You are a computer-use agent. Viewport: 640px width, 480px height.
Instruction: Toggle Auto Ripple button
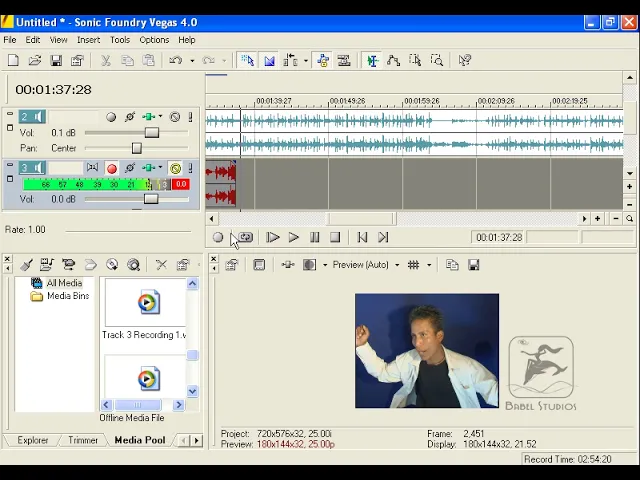point(290,60)
